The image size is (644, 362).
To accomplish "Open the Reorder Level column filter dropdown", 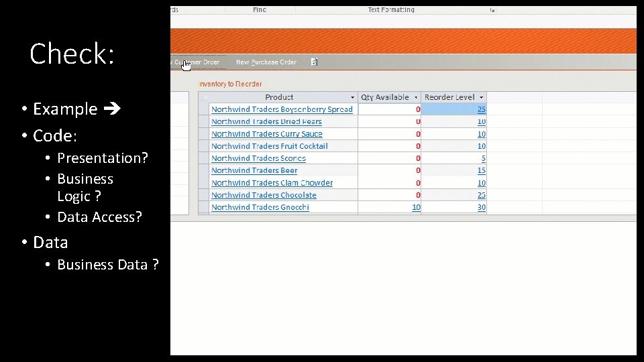I will 482,98.
